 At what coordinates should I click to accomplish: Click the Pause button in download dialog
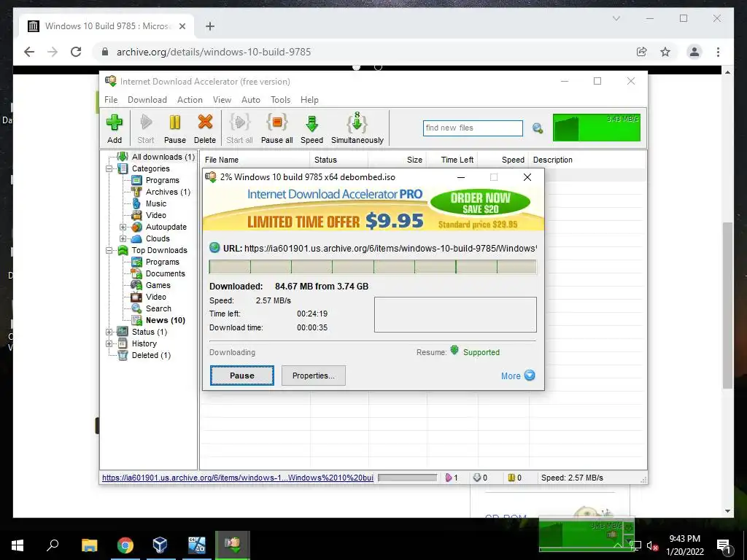(x=242, y=376)
